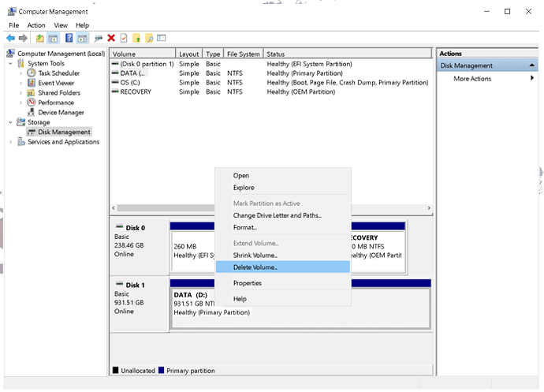
Task: Sort by the File System column header
Action: (x=243, y=54)
